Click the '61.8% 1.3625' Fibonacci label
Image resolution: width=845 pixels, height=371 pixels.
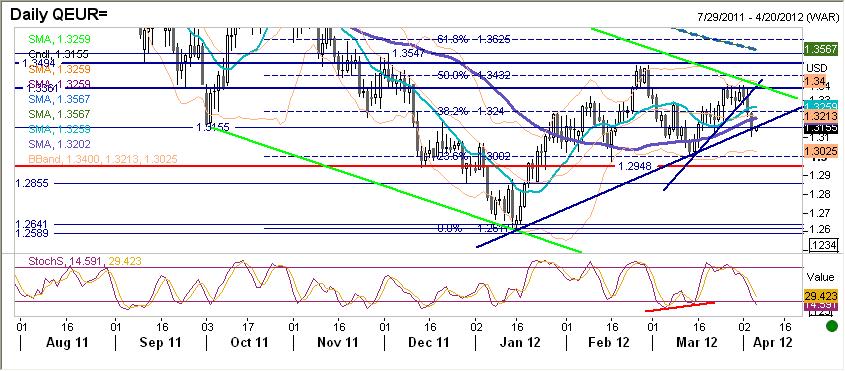pos(473,39)
